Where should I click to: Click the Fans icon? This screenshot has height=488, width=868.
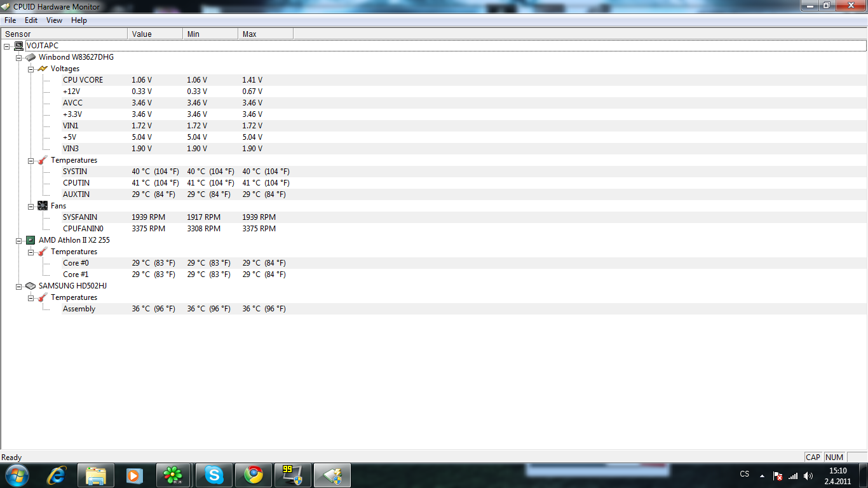[43, 206]
